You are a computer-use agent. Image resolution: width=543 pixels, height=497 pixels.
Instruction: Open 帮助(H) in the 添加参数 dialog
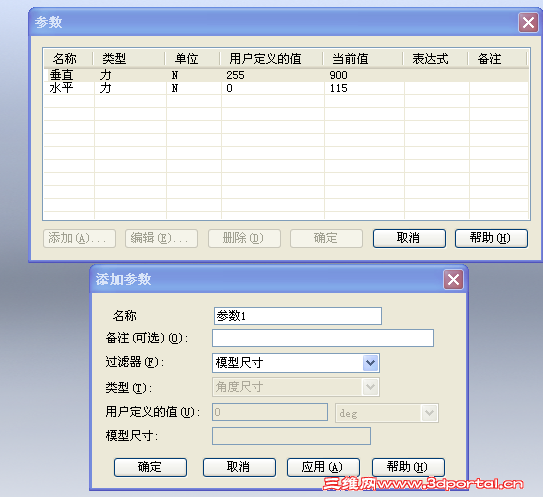pos(408,467)
